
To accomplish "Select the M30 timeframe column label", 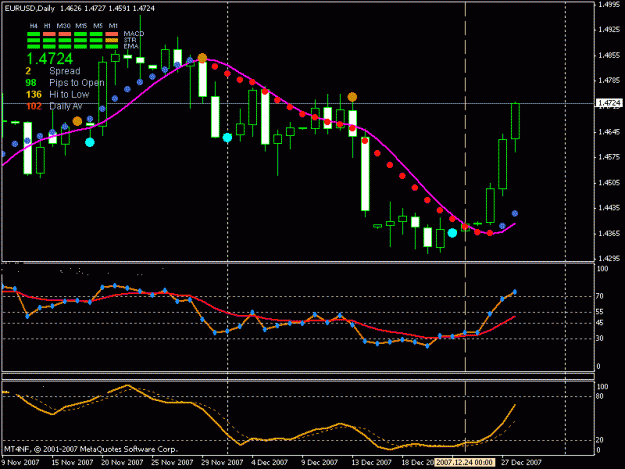I will click(63, 26).
